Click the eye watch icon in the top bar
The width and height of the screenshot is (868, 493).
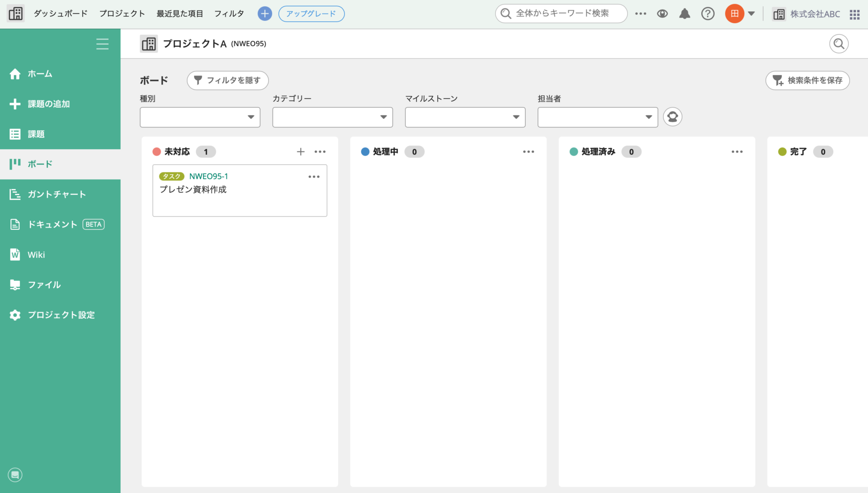click(x=662, y=14)
